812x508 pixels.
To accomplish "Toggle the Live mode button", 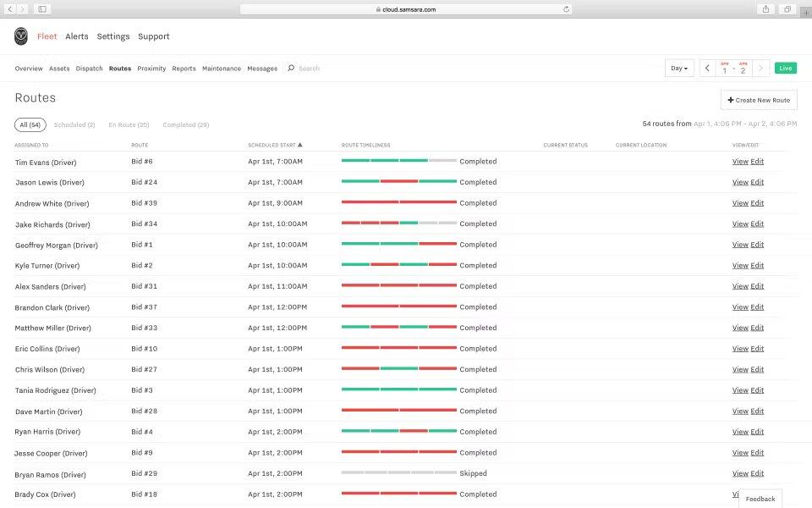I will click(785, 69).
